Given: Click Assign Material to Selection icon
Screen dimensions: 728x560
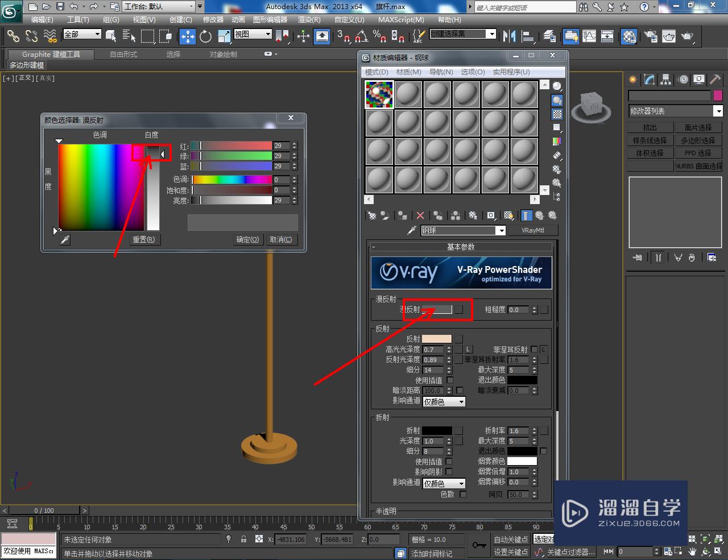Looking at the screenshot, I should (x=403, y=215).
